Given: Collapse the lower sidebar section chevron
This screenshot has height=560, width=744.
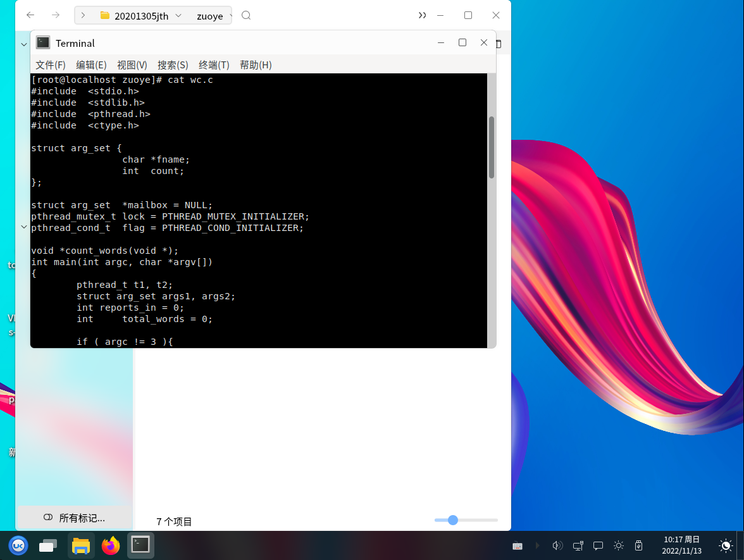Looking at the screenshot, I should [24, 227].
